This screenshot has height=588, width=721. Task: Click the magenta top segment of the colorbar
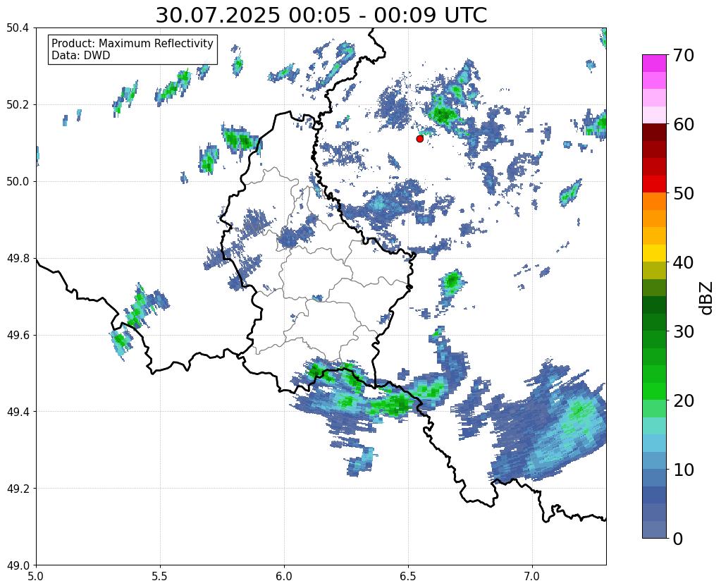click(x=654, y=63)
